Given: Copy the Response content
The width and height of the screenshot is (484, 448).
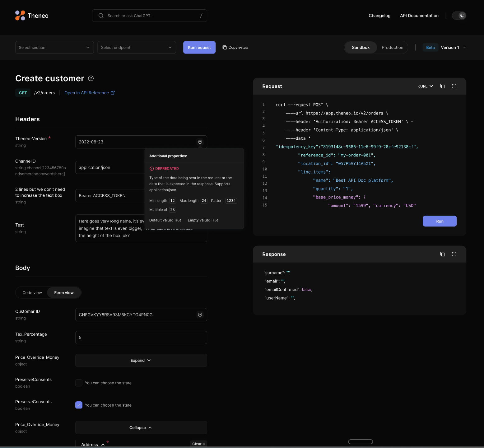Looking at the screenshot, I should (443, 254).
